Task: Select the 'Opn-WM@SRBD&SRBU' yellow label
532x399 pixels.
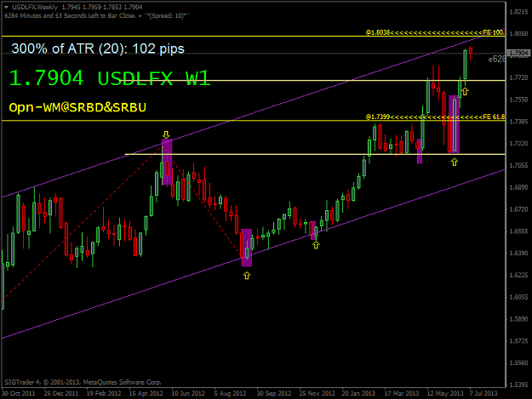Action: tap(77, 107)
